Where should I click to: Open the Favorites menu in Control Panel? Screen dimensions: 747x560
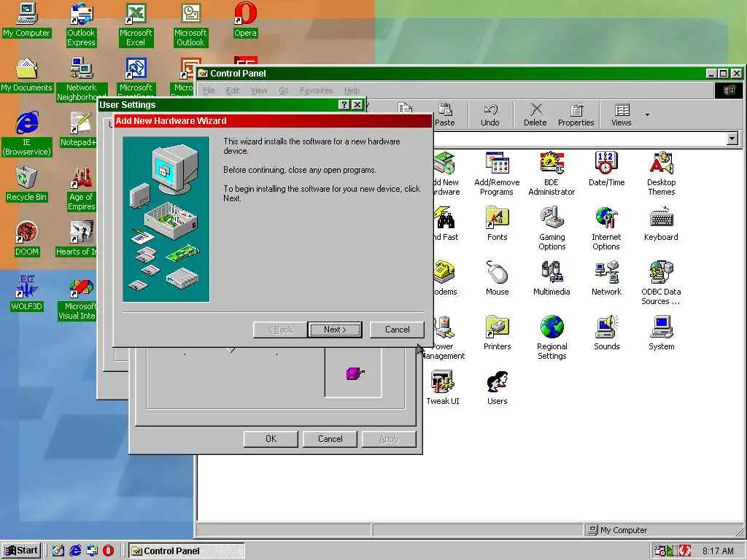coord(317,90)
